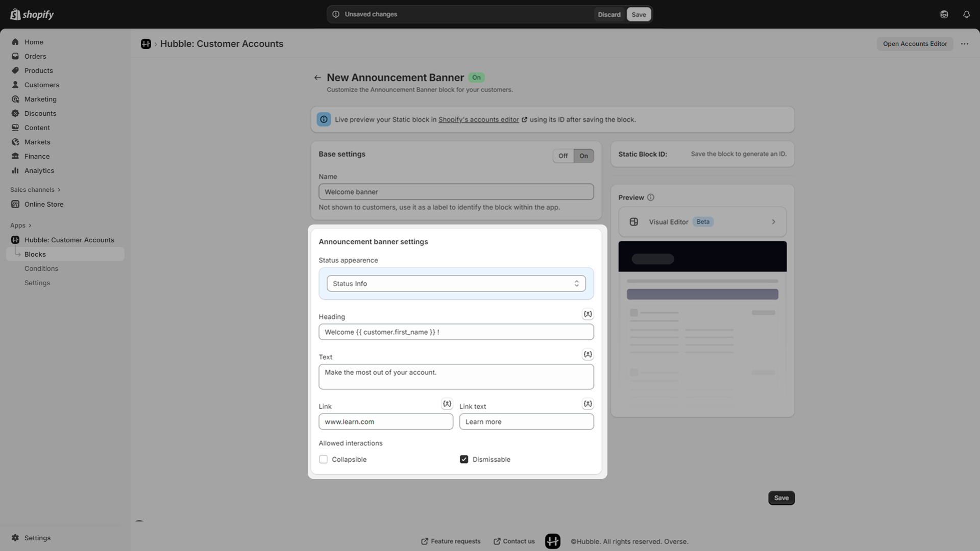Click the Shopify logo
This screenshot has height=551, width=980.
tap(32, 14)
